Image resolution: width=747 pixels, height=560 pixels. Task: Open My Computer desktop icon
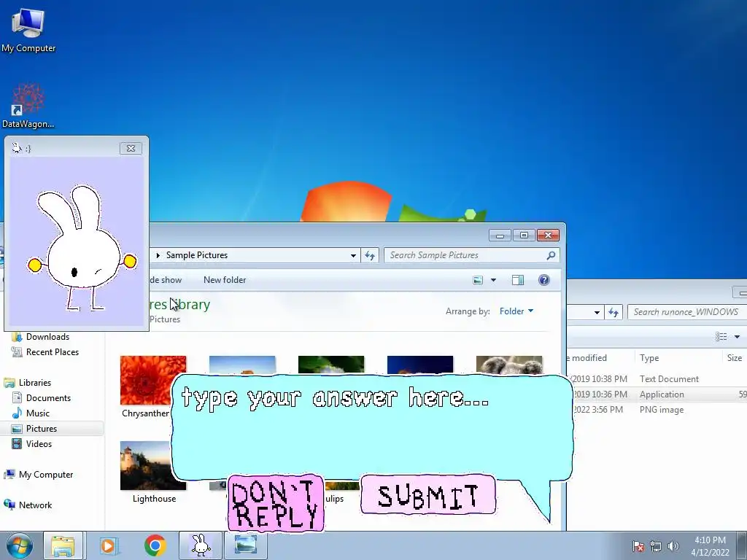pyautogui.click(x=28, y=29)
